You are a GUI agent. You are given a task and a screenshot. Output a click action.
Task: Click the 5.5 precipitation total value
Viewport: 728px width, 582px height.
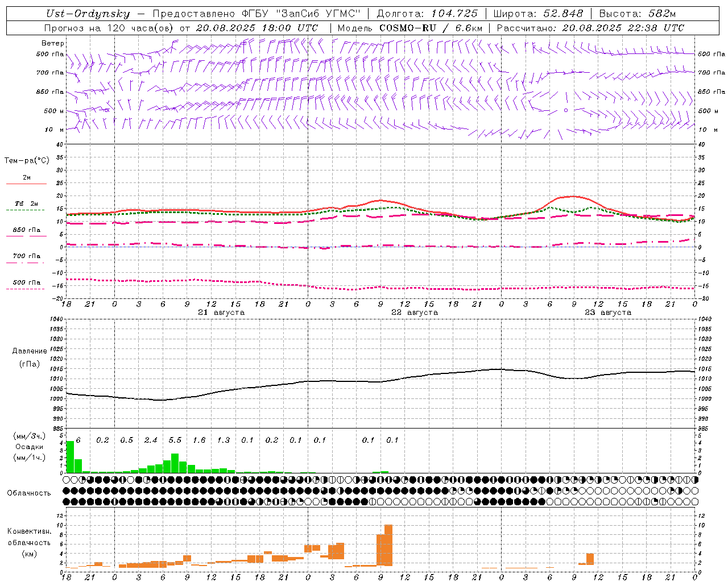pos(175,440)
